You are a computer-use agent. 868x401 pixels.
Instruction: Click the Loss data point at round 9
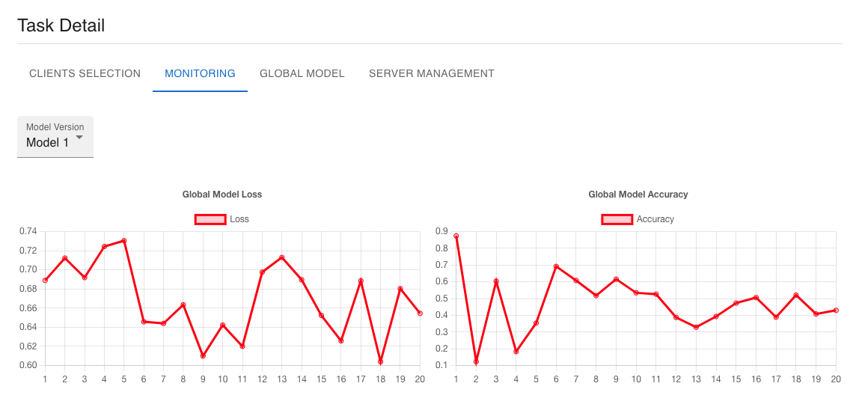pyautogui.click(x=203, y=356)
